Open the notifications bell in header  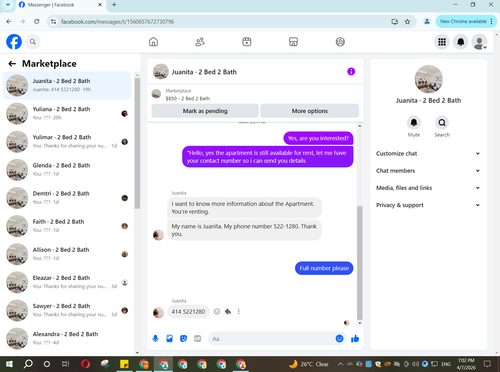pos(461,42)
